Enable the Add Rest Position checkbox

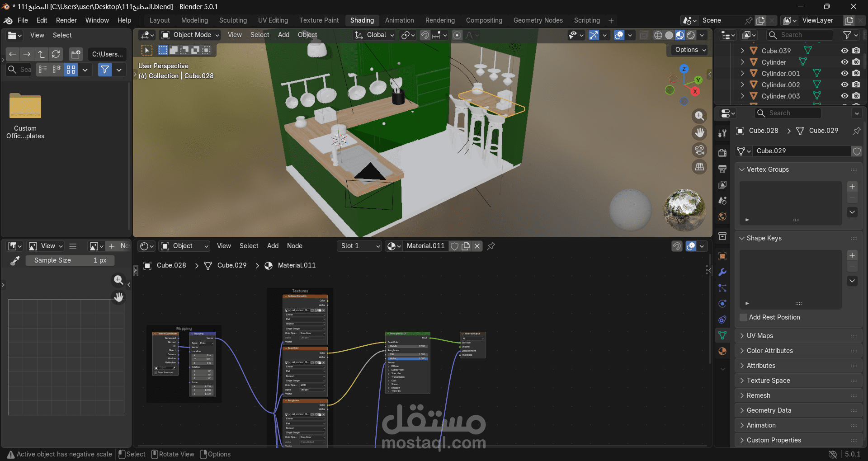pyautogui.click(x=743, y=317)
